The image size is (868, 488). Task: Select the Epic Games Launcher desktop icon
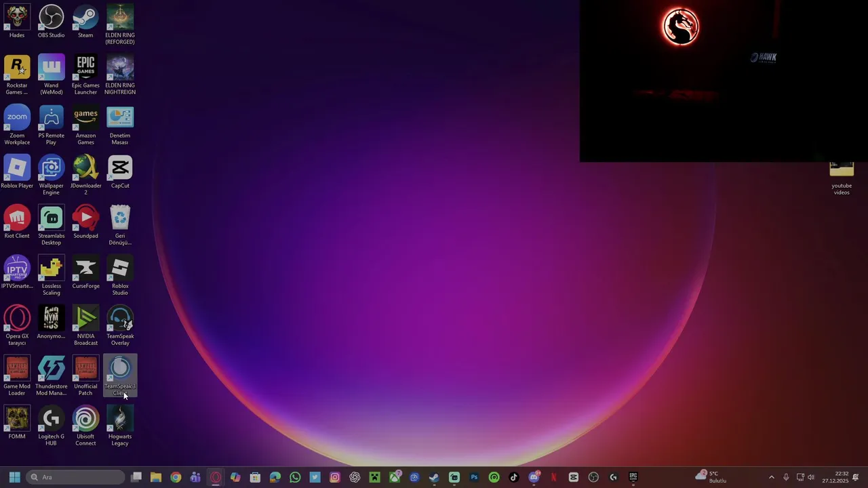point(85,75)
